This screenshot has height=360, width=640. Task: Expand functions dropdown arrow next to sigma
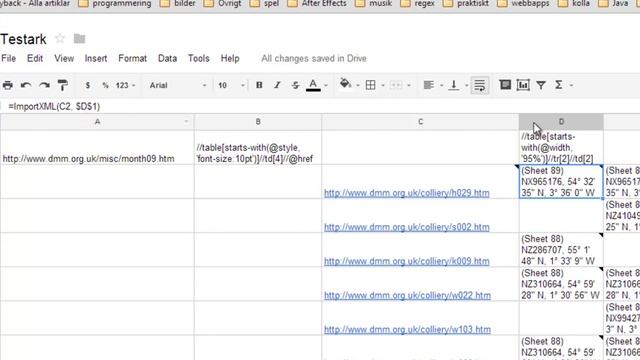[x=571, y=86]
